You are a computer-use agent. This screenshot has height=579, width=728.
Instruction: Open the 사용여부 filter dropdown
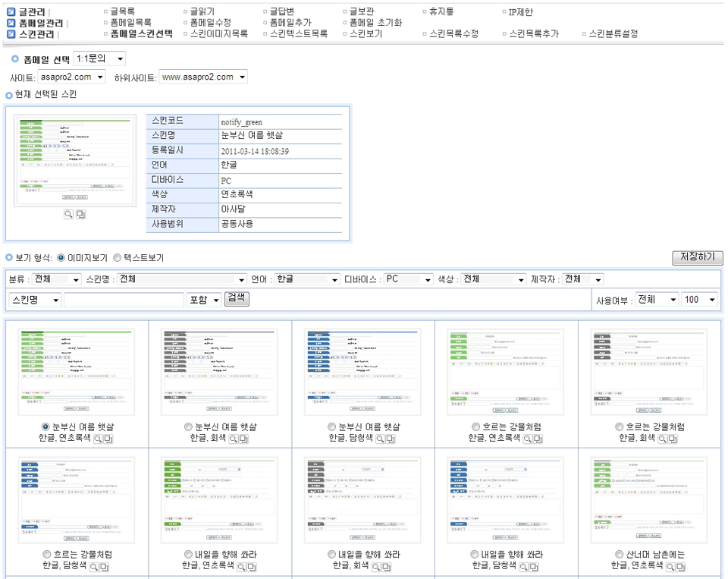click(x=657, y=300)
